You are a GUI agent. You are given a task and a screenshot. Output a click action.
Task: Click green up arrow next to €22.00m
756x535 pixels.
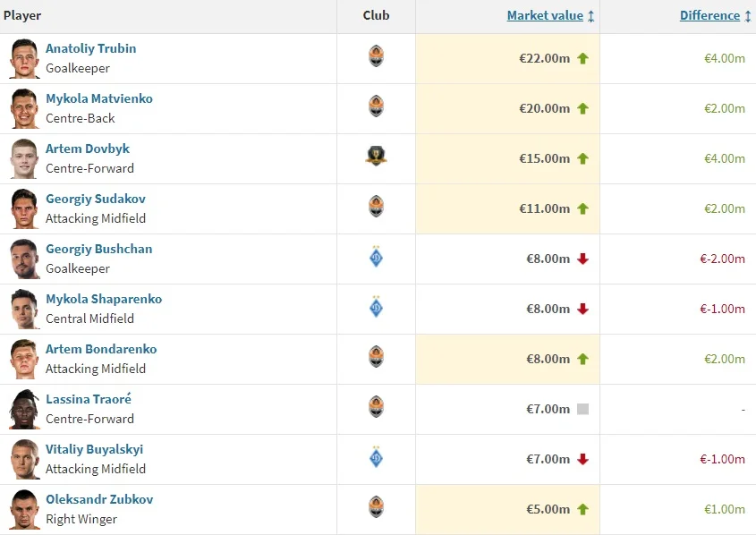point(583,58)
